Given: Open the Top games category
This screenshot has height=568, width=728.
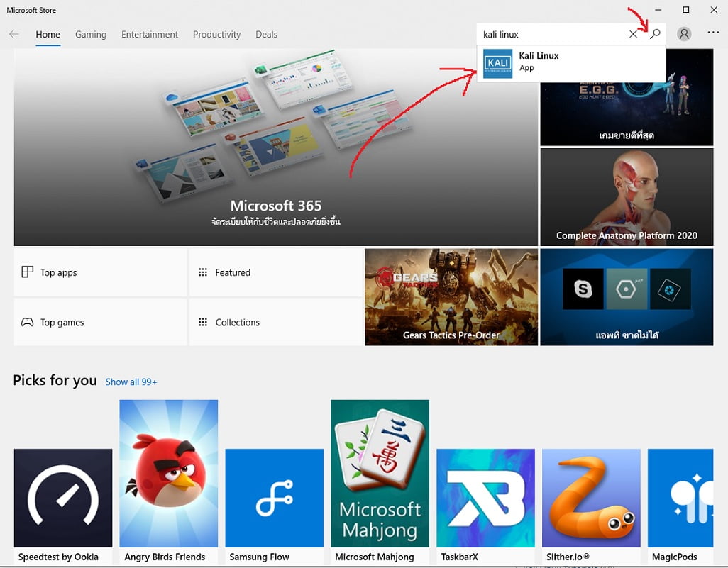Looking at the screenshot, I should click(x=100, y=322).
